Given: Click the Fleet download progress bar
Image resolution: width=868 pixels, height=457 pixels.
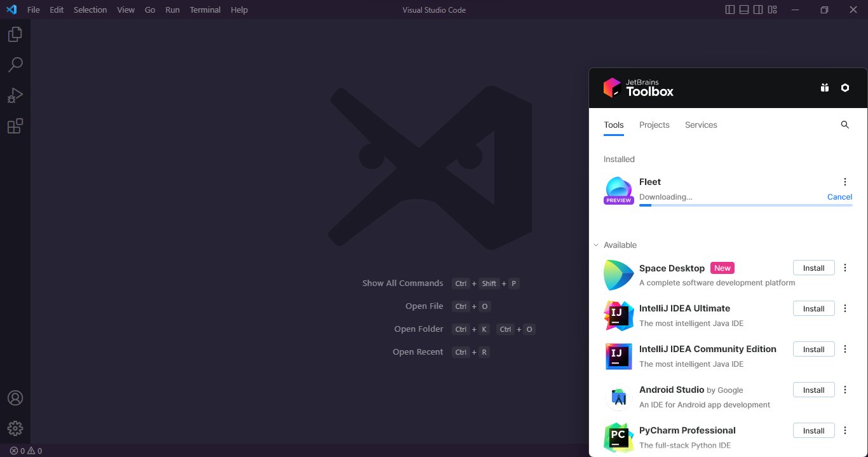Looking at the screenshot, I should [x=746, y=205].
